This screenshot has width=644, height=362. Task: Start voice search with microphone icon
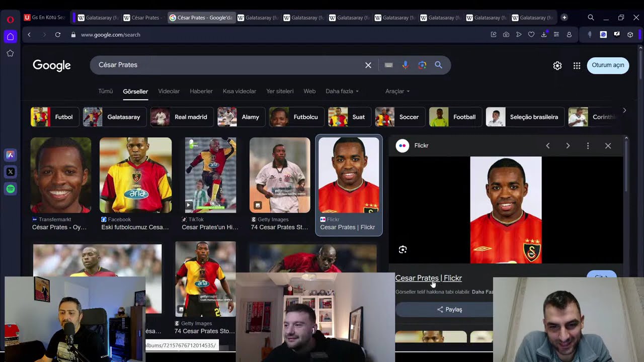(406, 65)
